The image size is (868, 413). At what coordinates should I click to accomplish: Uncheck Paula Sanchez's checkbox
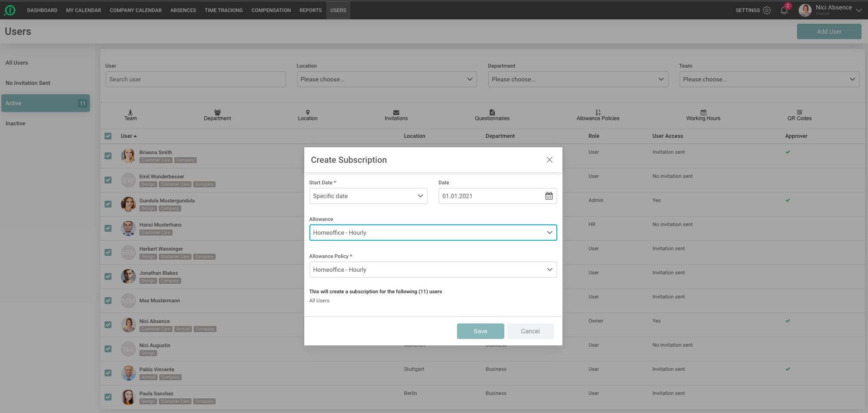[108, 397]
